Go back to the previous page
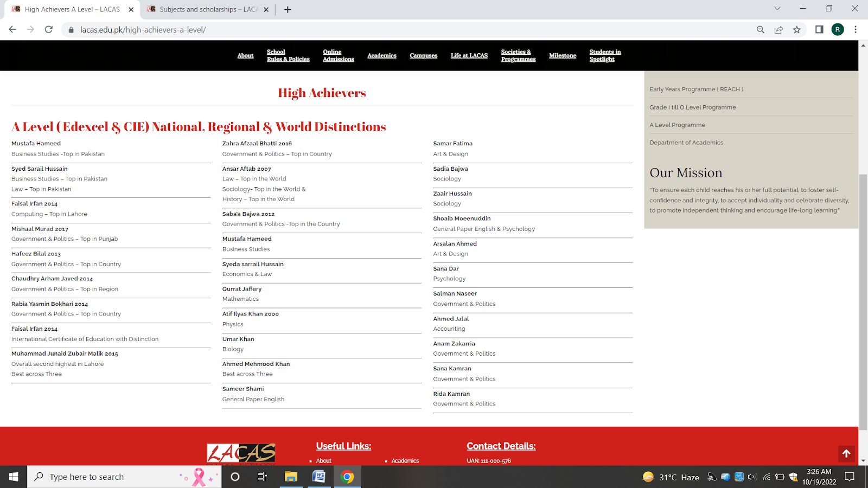 12,30
